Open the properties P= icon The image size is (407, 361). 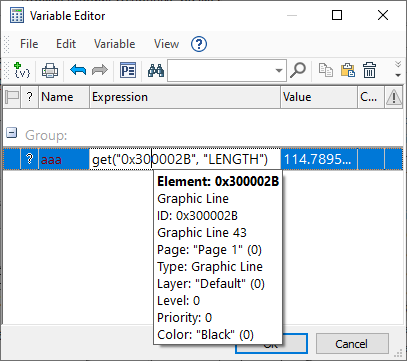[128, 70]
